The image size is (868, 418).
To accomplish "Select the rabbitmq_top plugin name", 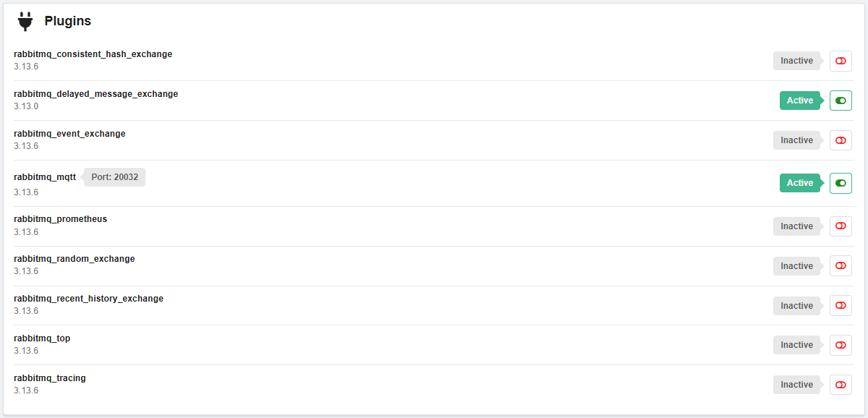I will [42, 338].
